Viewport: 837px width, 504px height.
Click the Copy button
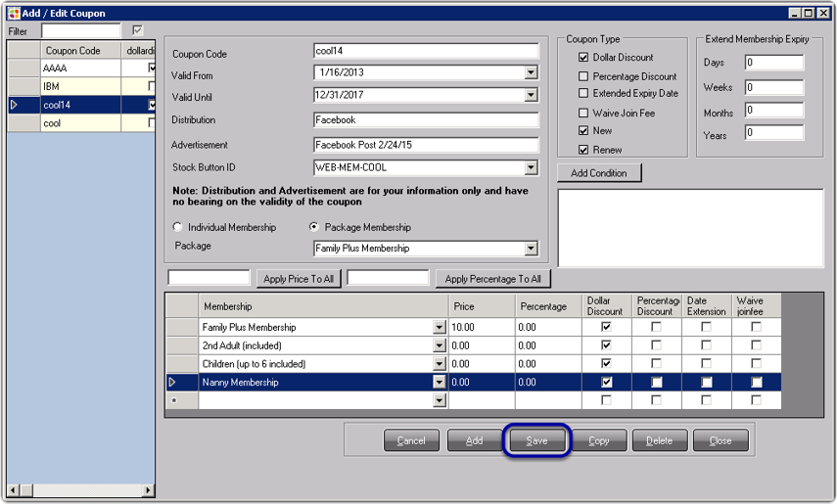point(599,440)
